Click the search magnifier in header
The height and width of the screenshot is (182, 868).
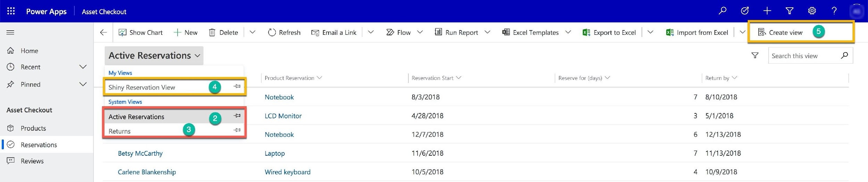point(723,11)
